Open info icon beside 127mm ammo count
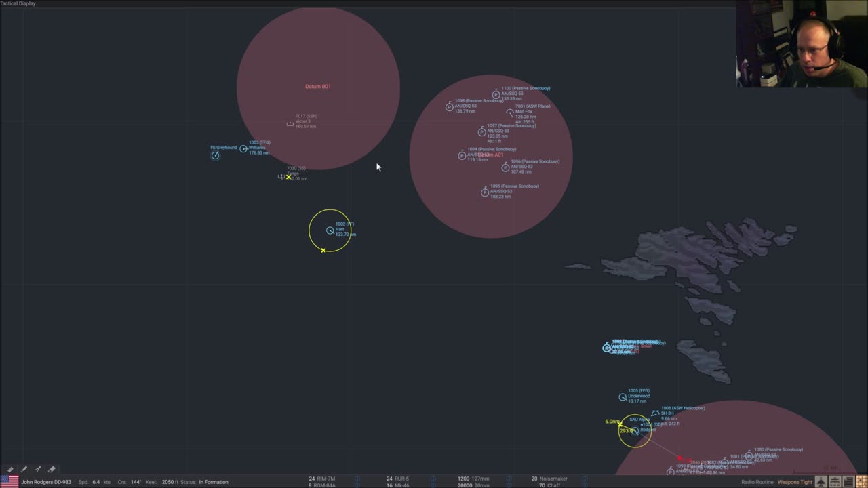The width and height of the screenshot is (868, 488). pyautogui.click(x=509, y=479)
